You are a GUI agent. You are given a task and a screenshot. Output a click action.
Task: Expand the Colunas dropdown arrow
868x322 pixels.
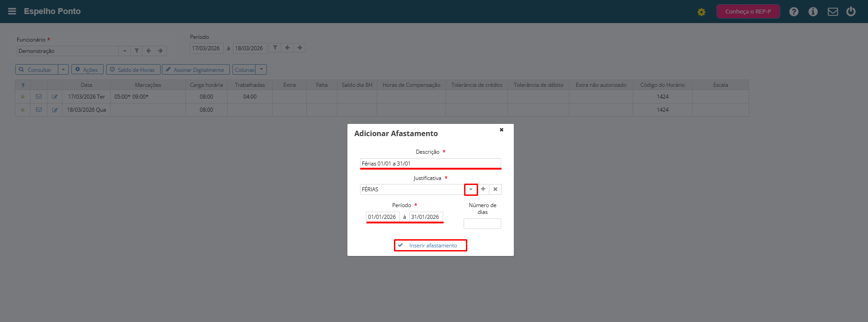coord(261,70)
